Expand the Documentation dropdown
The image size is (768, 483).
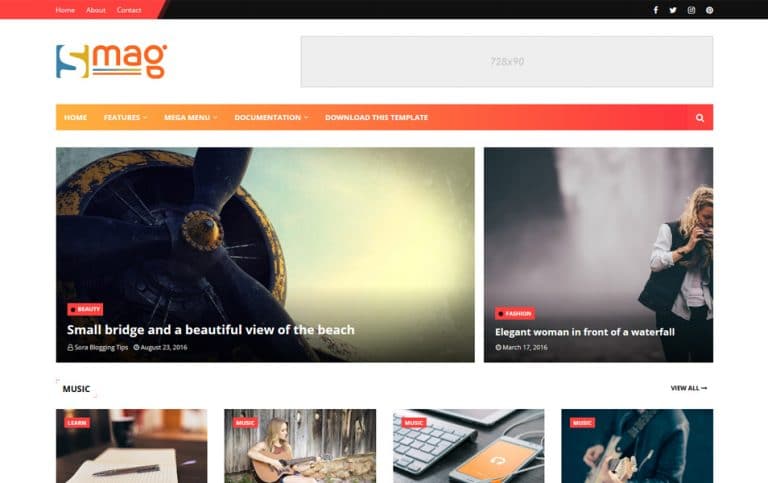click(271, 118)
